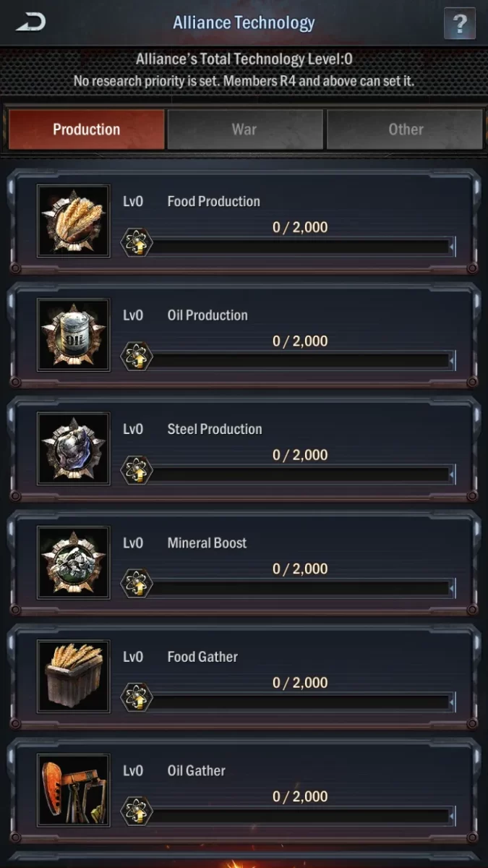Click the Steel Production progress bar
The height and width of the screenshot is (868, 488).
[x=300, y=475]
